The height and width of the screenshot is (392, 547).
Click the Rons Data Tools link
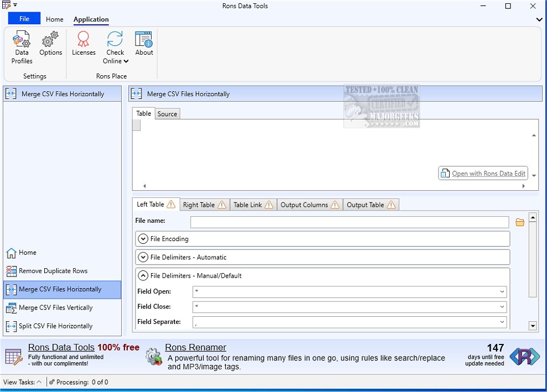point(61,347)
